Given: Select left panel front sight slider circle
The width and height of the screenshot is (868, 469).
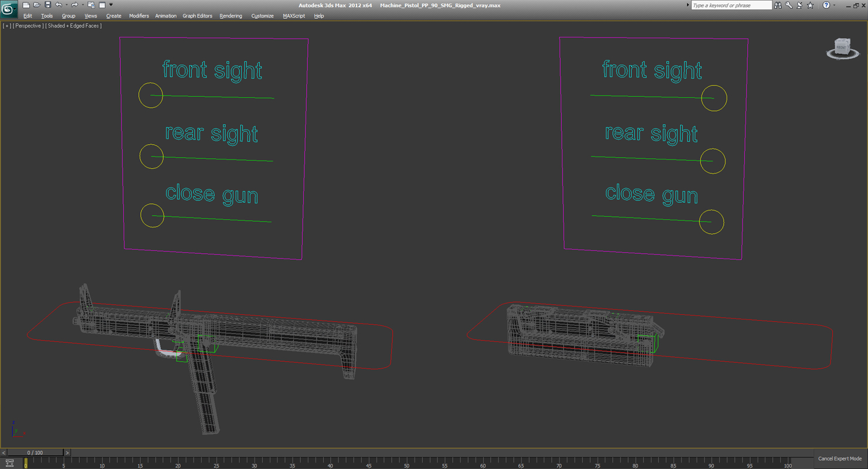Looking at the screenshot, I should (151, 96).
